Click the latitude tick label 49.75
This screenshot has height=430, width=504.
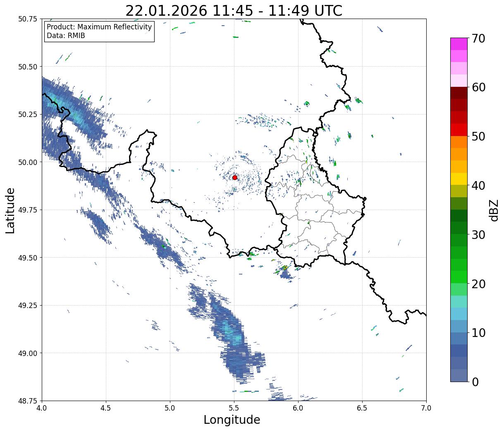pos(28,210)
